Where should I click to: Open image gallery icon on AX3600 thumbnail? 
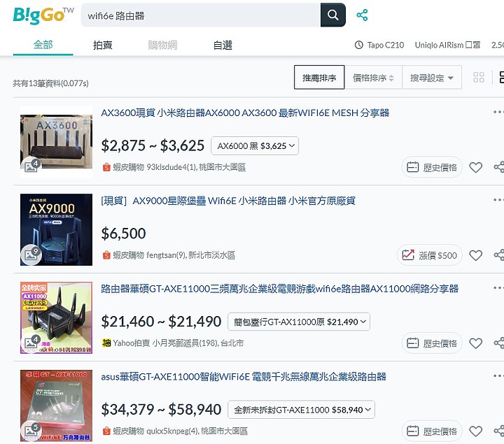[x=31, y=166]
